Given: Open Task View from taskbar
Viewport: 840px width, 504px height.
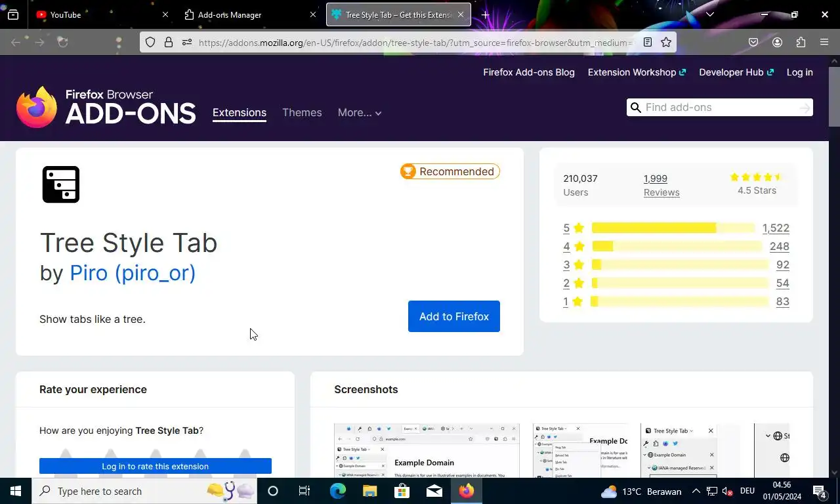Looking at the screenshot, I should (x=304, y=491).
